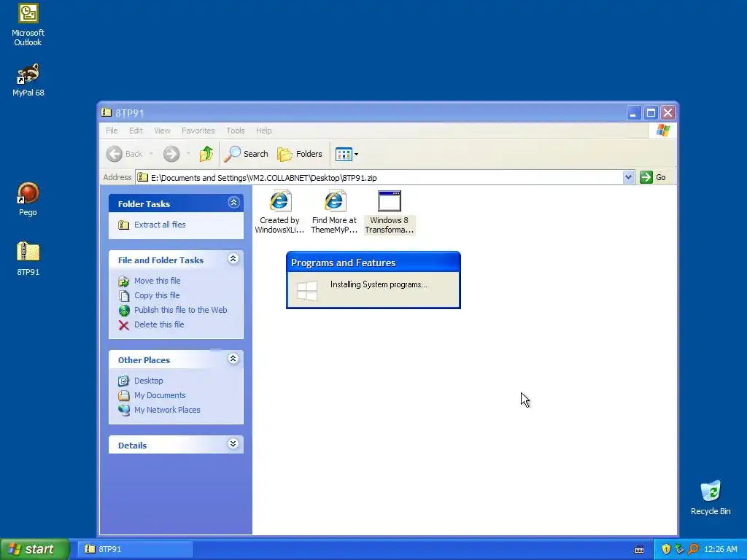Open Security Center shield tray icon
747x560 pixels.
coord(666,549)
